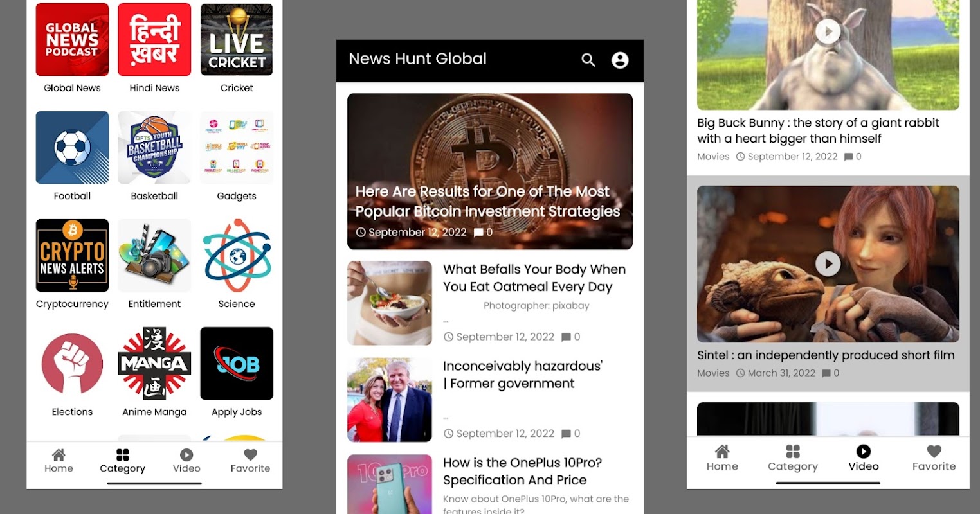Select the Hindi News category tile
The height and width of the screenshot is (514, 980).
coord(154,40)
